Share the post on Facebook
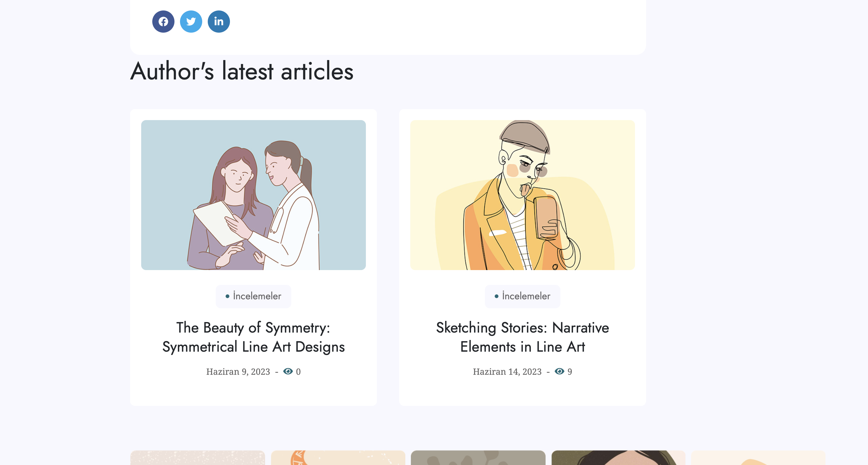The height and width of the screenshot is (465, 868). coord(163,22)
